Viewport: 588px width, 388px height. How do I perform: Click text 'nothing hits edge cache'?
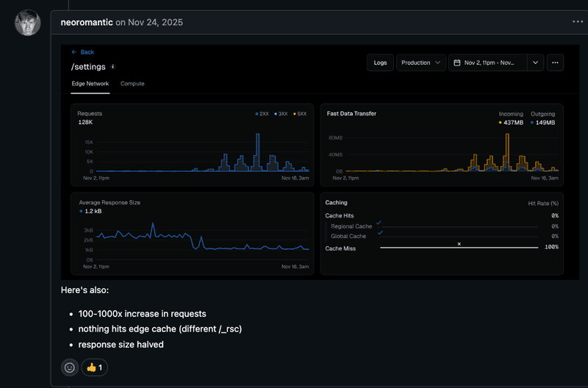click(127, 328)
